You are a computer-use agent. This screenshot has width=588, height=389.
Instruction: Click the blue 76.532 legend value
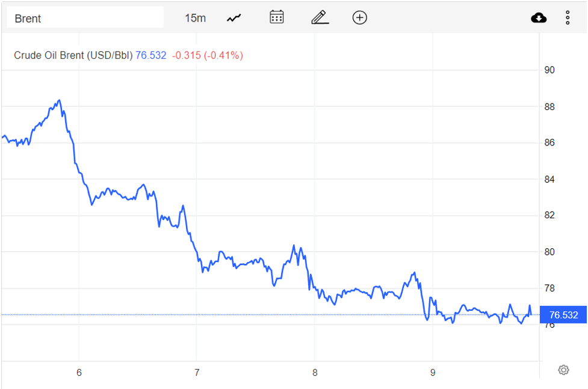[x=151, y=55]
